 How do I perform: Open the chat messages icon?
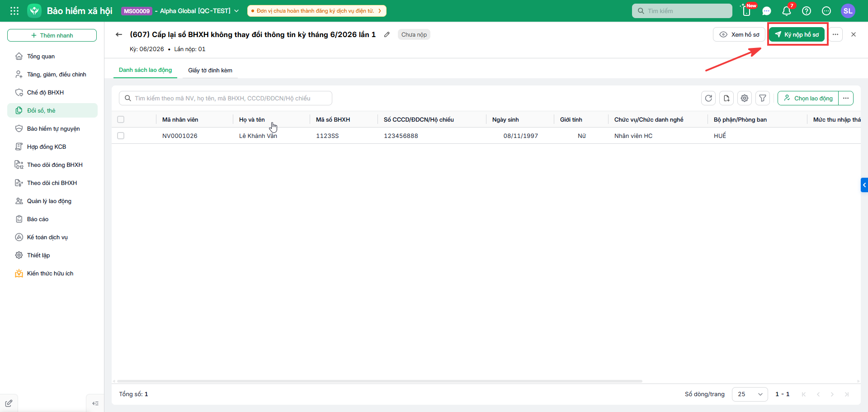(767, 11)
